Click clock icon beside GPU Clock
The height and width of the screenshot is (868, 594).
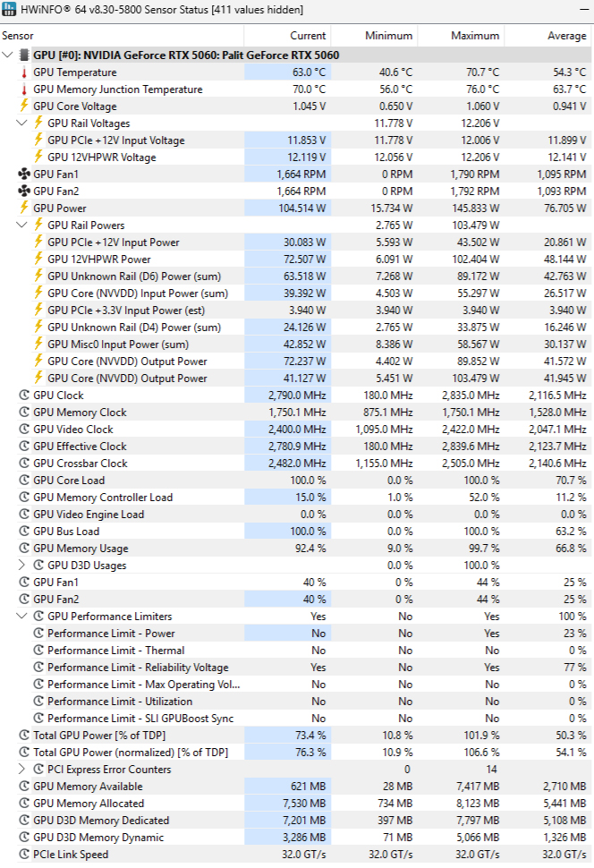click(24, 396)
